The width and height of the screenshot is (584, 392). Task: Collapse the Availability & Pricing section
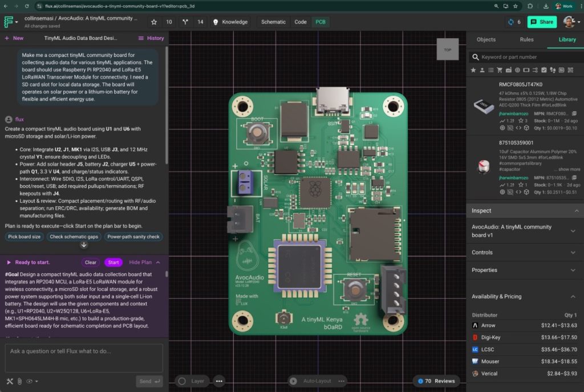(x=573, y=296)
